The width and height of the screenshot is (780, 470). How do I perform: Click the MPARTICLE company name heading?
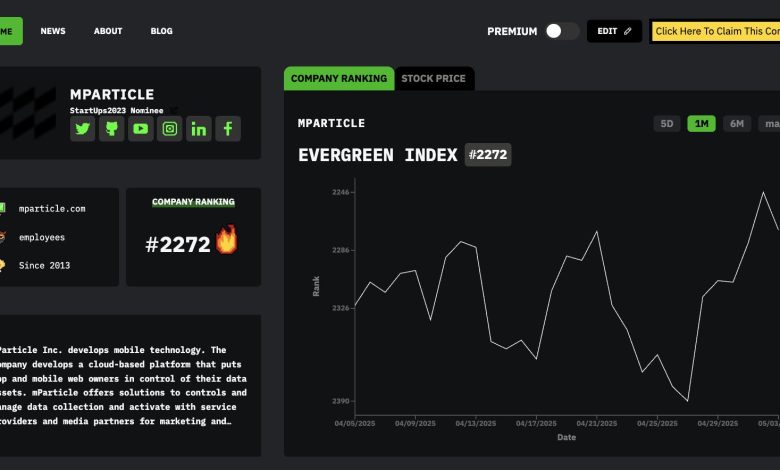(112, 94)
